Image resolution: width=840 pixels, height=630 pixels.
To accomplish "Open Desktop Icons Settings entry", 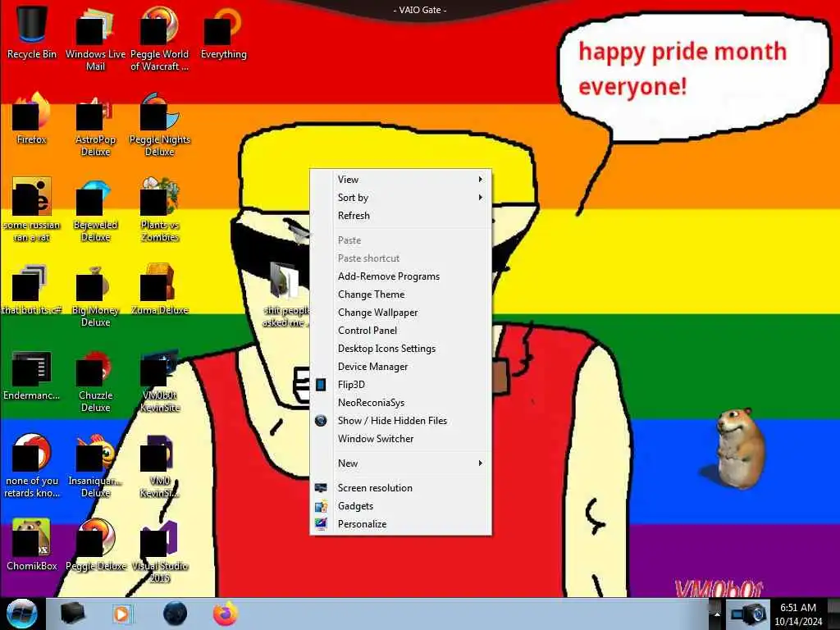I will coord(400,349).
